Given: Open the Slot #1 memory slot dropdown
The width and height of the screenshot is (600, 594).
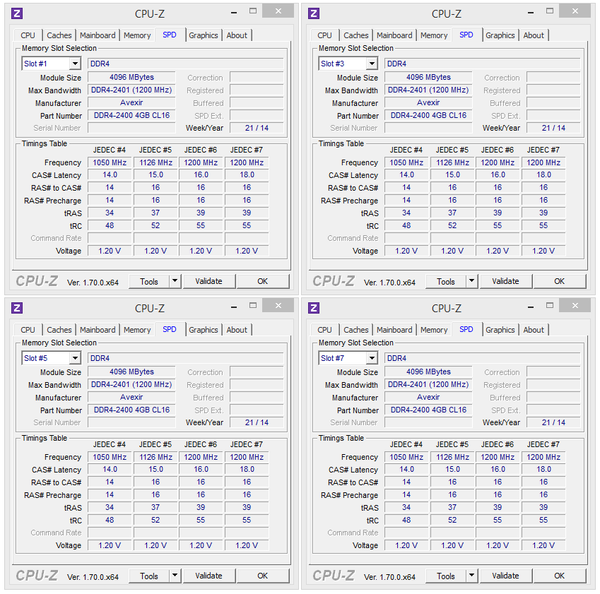Looking at the screenshot, I should [75, 64].
